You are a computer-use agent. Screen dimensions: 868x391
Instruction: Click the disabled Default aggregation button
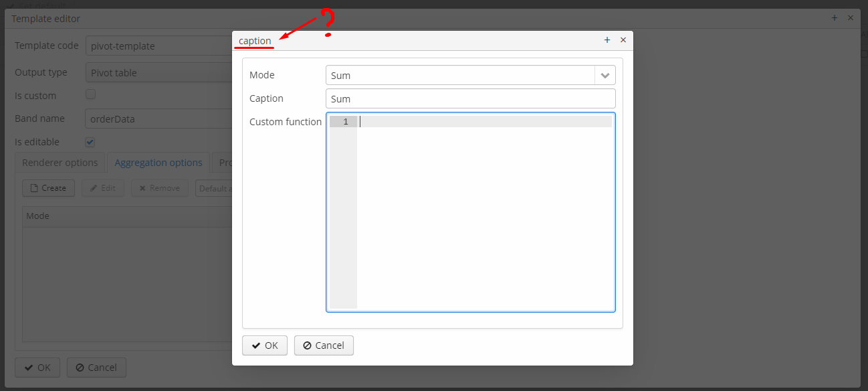[x=214, y=188]
